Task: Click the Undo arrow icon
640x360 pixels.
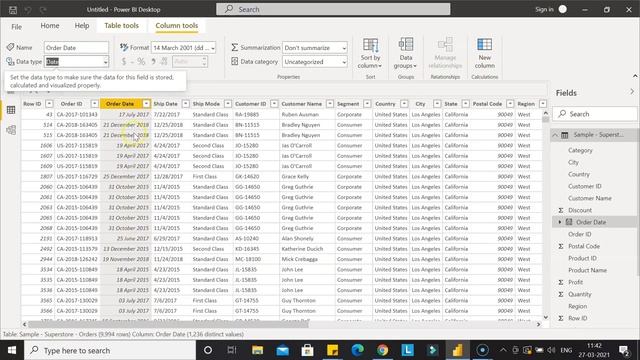Action: click(x=28, y=9)
